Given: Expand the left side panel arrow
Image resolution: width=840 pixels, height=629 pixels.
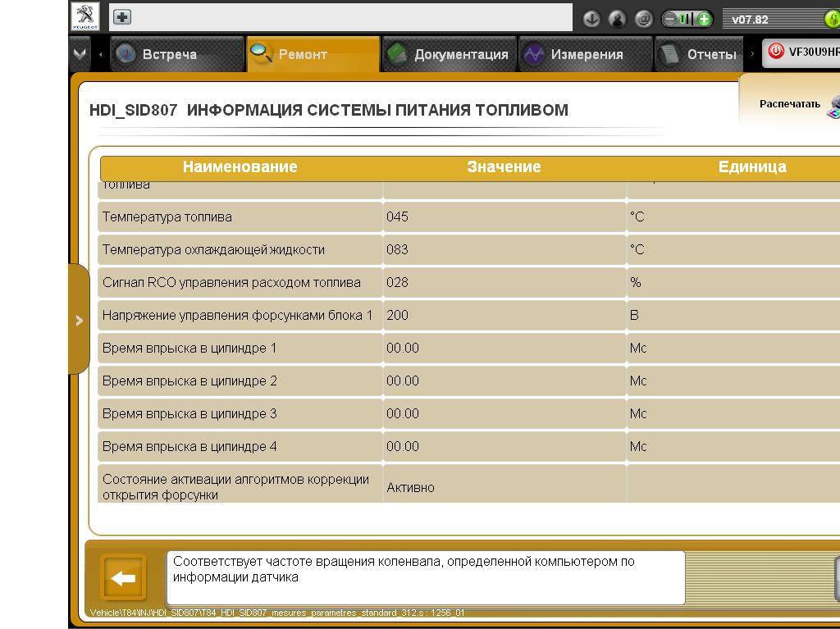Looking at the screenshot, I should pos(79,320).
